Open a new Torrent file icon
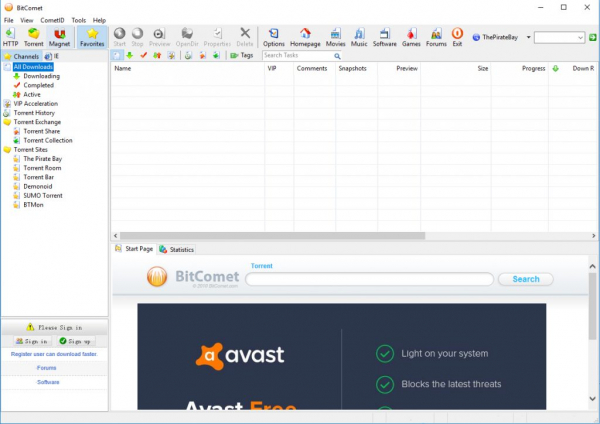 34,37
